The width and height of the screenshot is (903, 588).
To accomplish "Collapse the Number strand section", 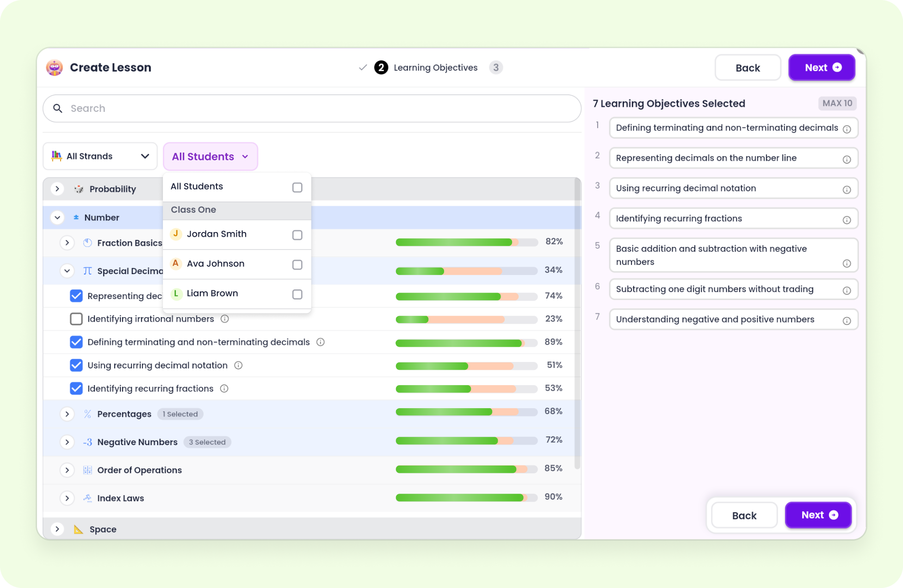I will pos(57,217).
